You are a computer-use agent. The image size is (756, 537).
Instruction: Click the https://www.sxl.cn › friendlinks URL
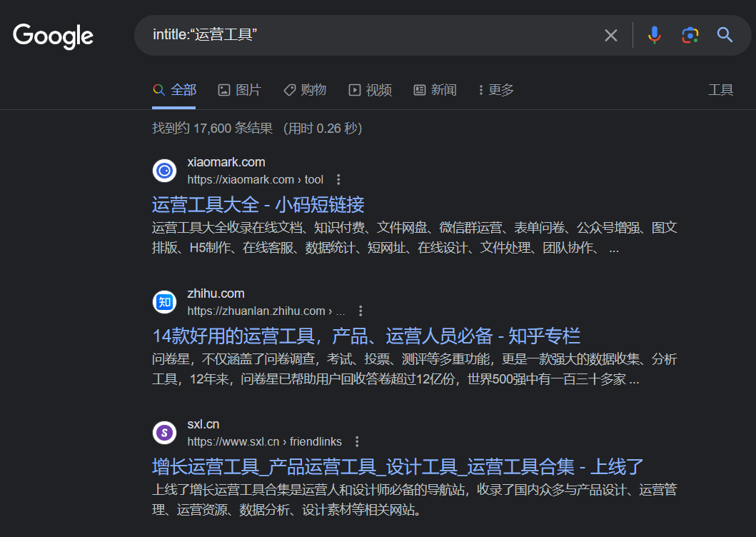(264, 441)
